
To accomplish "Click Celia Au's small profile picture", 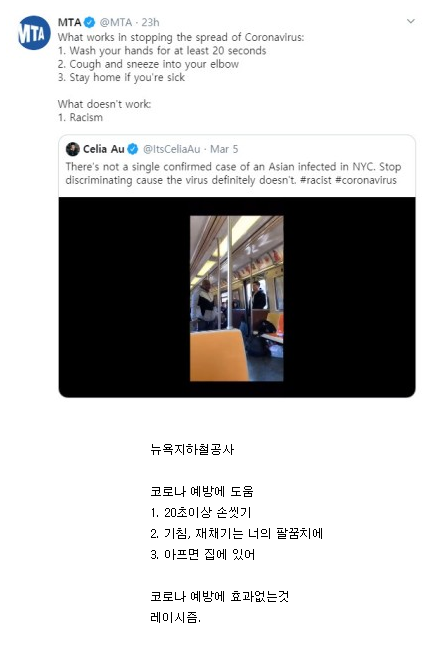I will tap(73, 149).
